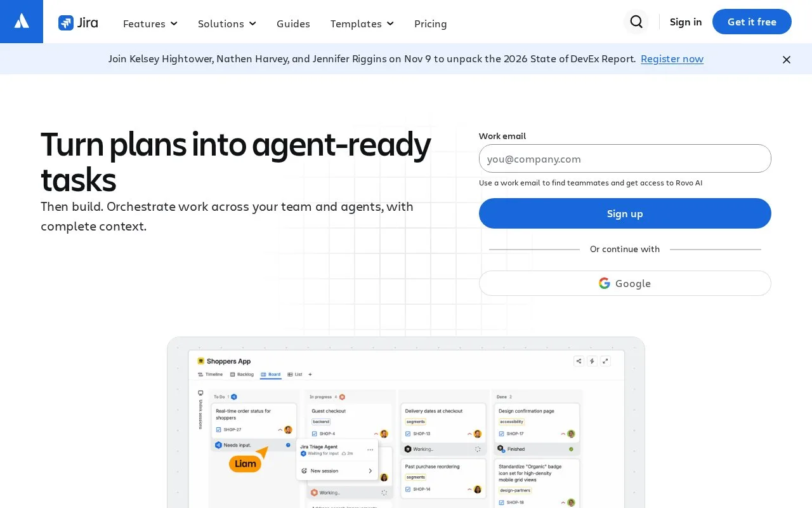Expand the Solutions dropdown menu
Image resolution: width=812 pixels, height=508 pixels.
pyautogui.click(x=227, y=23)
